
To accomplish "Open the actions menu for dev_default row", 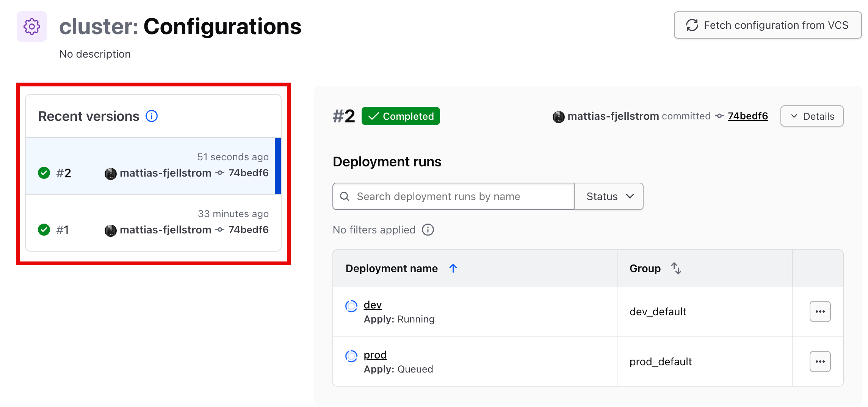I will [820, 312].
